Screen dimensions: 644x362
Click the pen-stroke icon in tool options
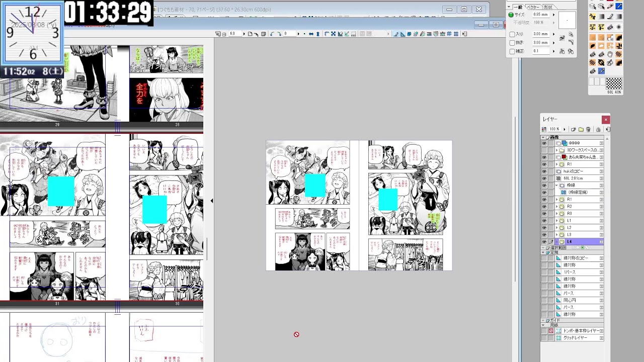[562, 38]
